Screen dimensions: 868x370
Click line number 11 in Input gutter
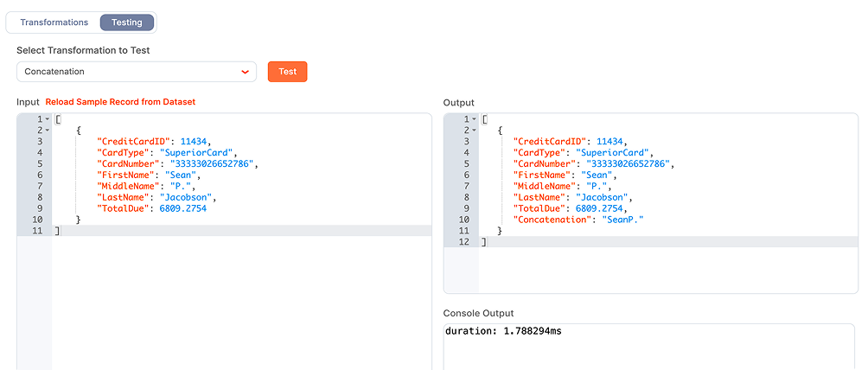coord(36,231)
